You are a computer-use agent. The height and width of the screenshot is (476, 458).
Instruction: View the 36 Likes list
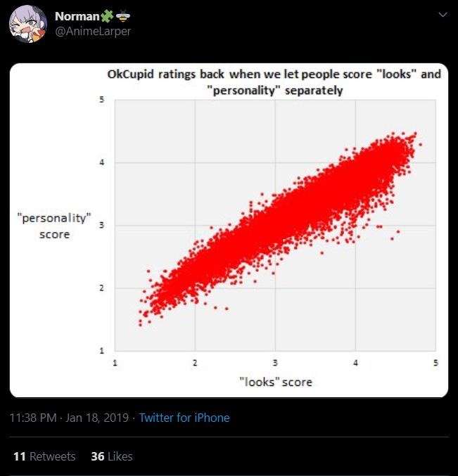tap(112, 456)
